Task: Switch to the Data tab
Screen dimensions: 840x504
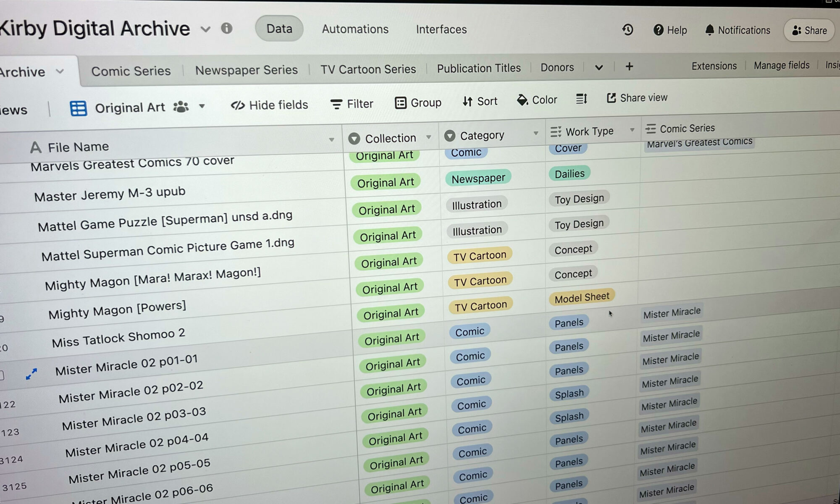Action: click(x=279, y=29)
